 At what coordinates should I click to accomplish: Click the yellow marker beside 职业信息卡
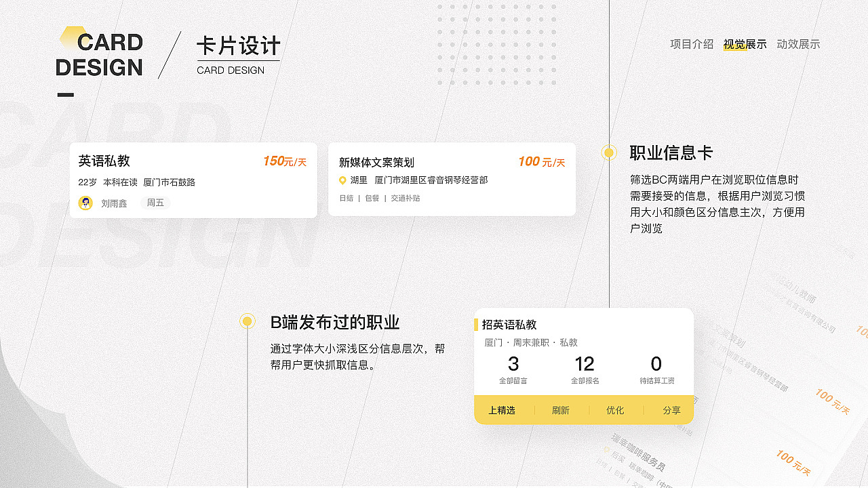click(x=608, y=152)
